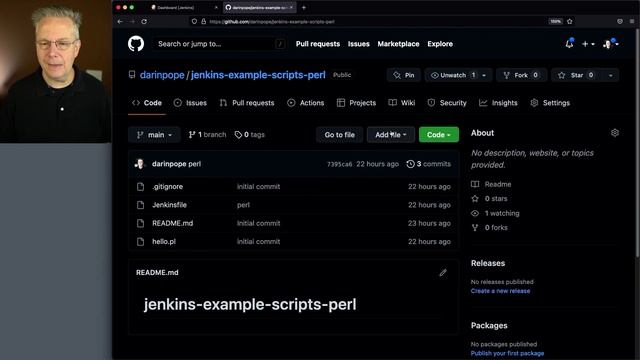Image resolution: width=640 pixels, height=360 pixels.
Task: Click the browser address bar URL
Action: (272, 22)
